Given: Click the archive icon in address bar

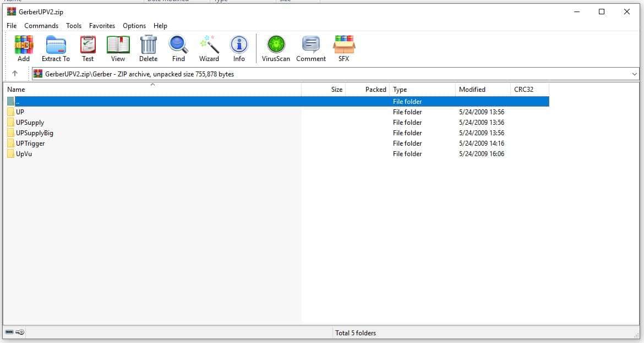Looking at the screenshot, I should (x=38, y=74).
